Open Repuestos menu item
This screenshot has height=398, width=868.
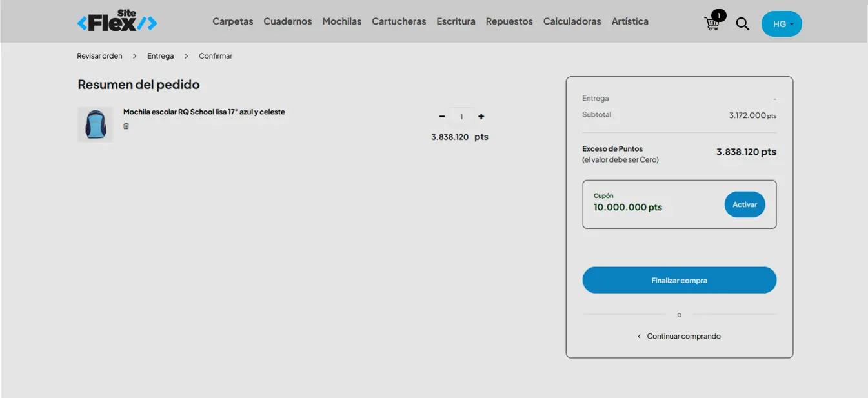point(509,21)
